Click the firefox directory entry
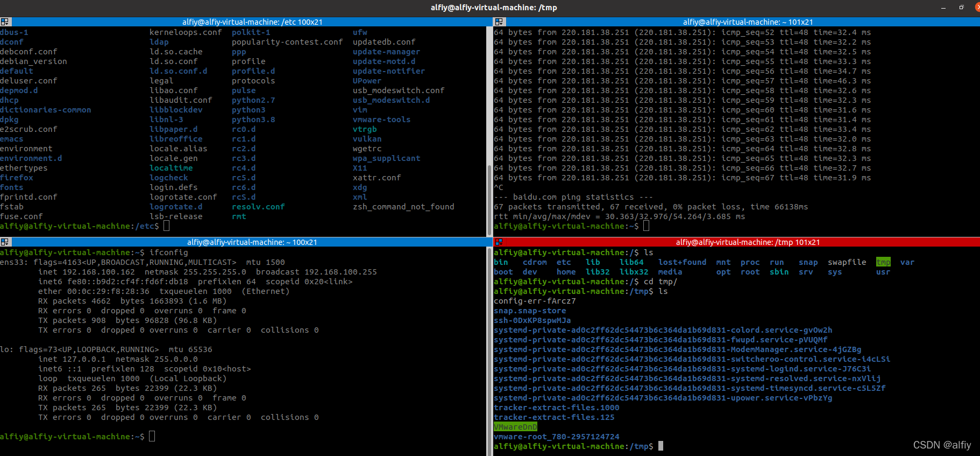The image size is (980, 456). 17,178
